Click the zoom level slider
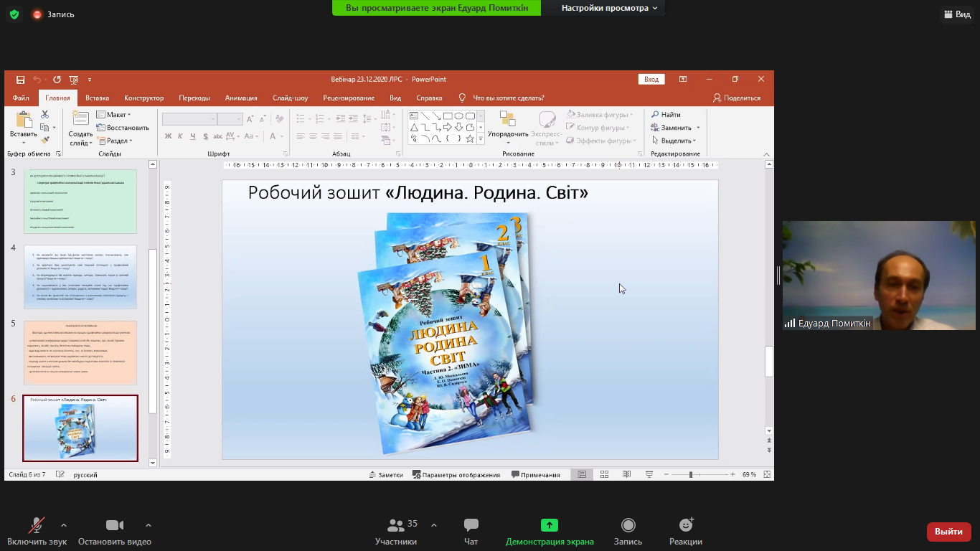 (691, 475)
